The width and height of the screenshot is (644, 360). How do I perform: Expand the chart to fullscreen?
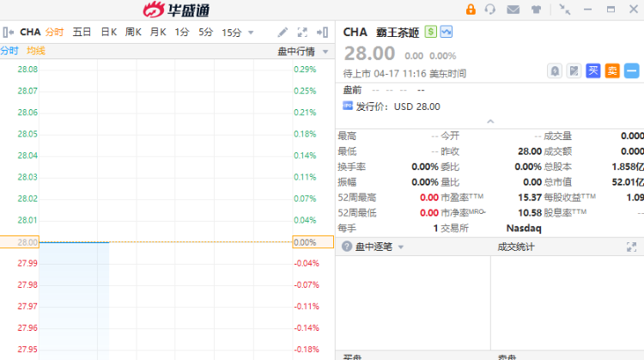[x=302, y=32]
